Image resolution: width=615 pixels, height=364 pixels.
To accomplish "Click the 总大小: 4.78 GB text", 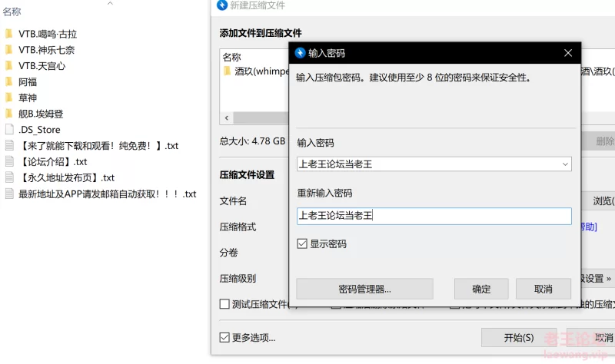I will coord(252,141).
